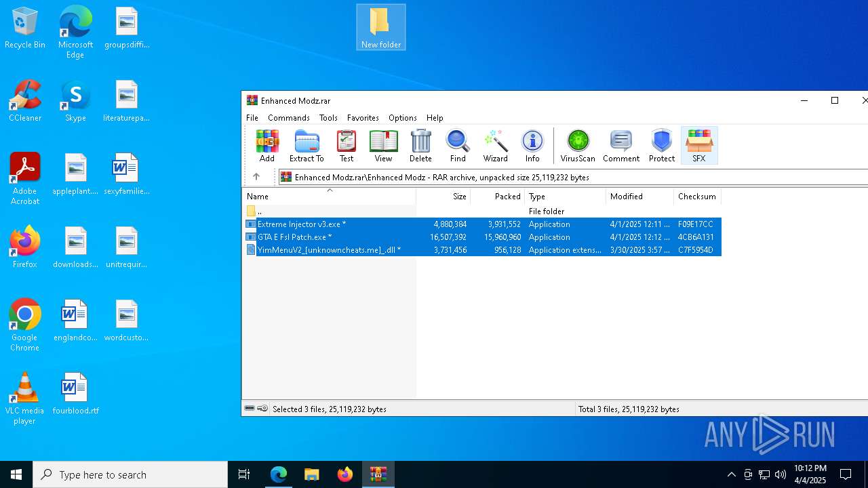Select the fourblood.rtf desktop file
The image size is (868, 488).
click(75, 393)
